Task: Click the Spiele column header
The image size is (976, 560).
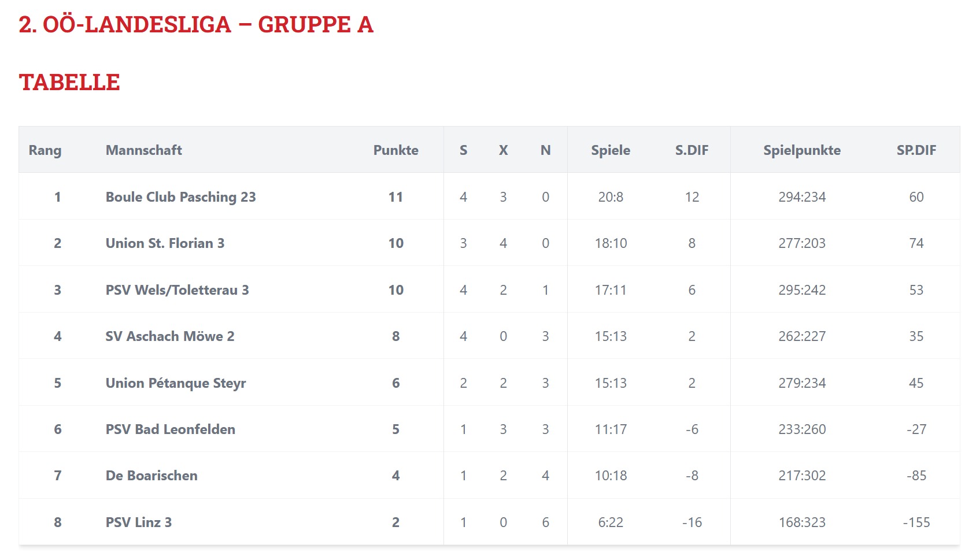Action: (x=611, y=150)
